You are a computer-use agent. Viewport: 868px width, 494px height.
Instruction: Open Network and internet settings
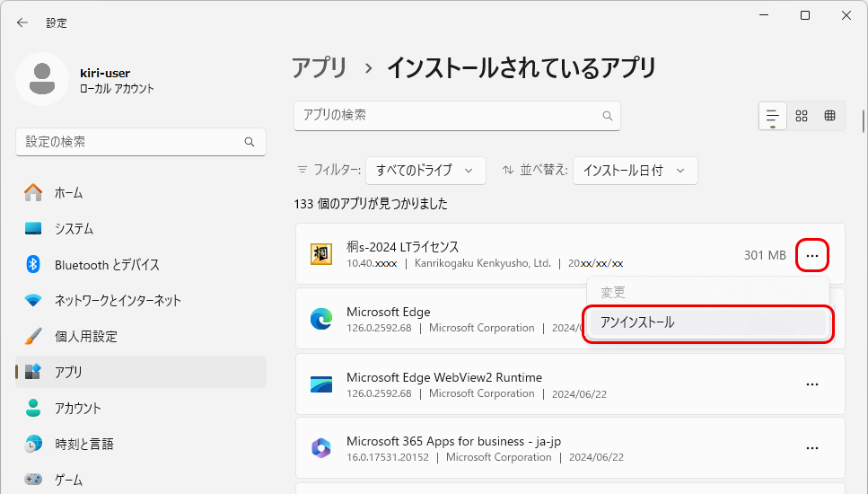pyautogui.click(x=141, y=301)
